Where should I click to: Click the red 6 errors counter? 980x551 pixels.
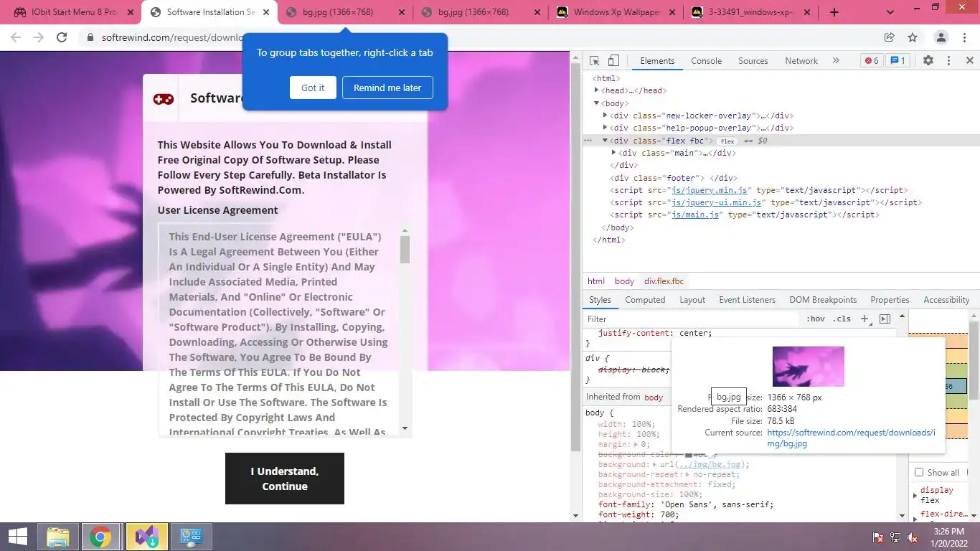[x=871, y=61]
